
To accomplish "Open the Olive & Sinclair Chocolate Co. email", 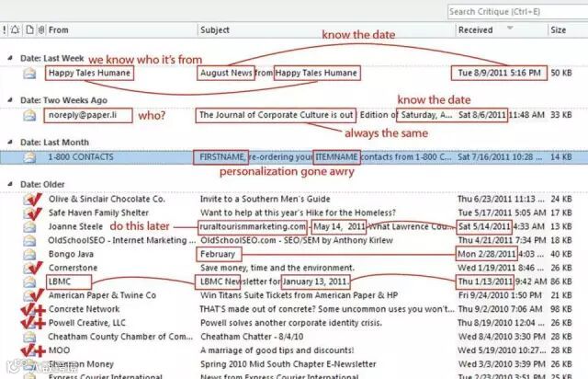I will click(107, 199).
